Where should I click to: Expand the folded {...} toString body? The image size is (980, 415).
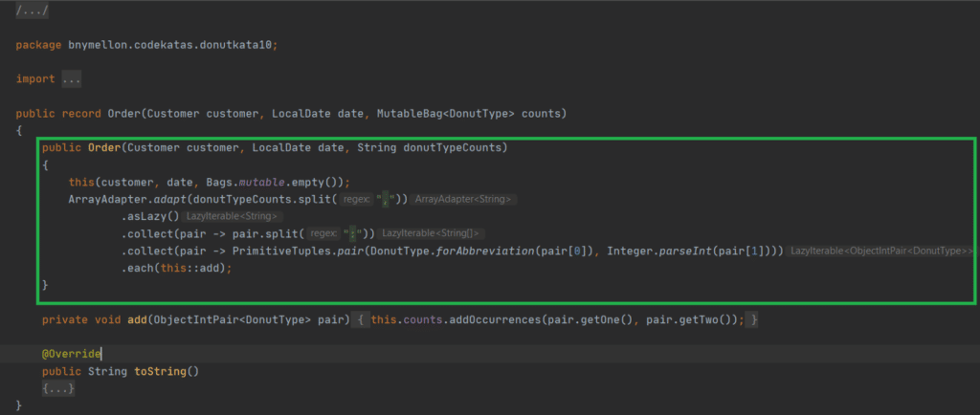pyautogui.click(x=58, y=389)
